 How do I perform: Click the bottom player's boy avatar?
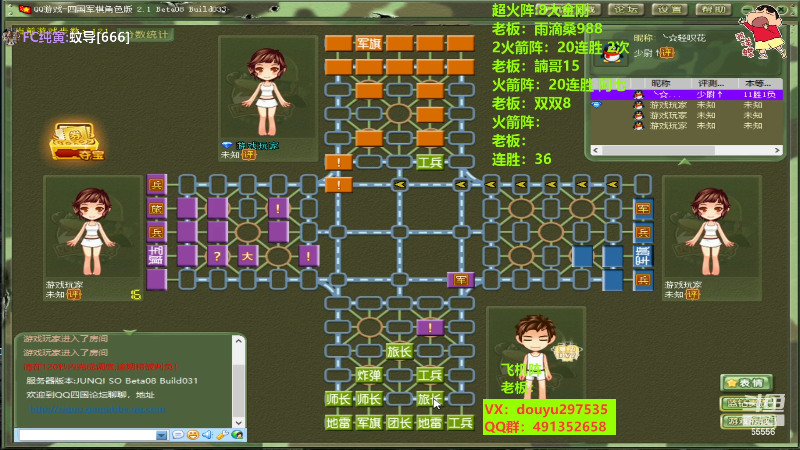pyautogui.click(x=536, y=355)
